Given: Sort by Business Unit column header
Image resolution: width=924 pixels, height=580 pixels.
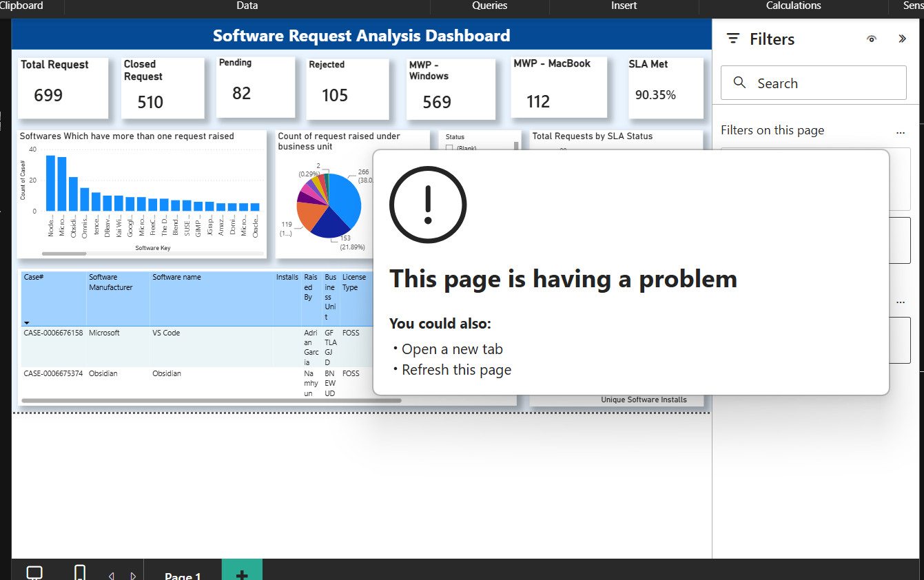Looking at the screenshot, I should (x=331, y=298).
